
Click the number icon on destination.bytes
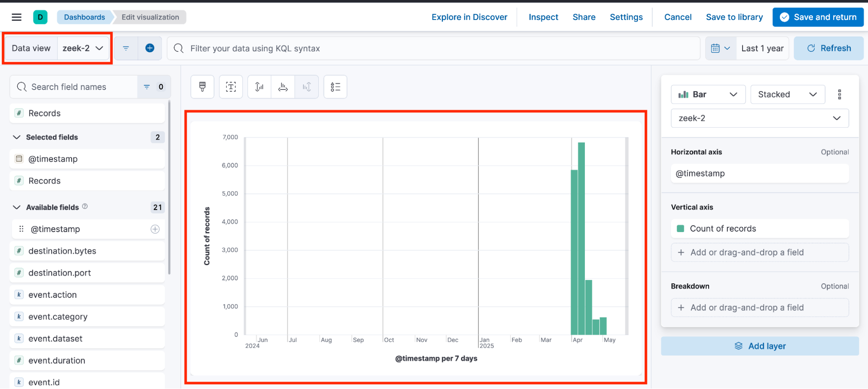[19, 251]
